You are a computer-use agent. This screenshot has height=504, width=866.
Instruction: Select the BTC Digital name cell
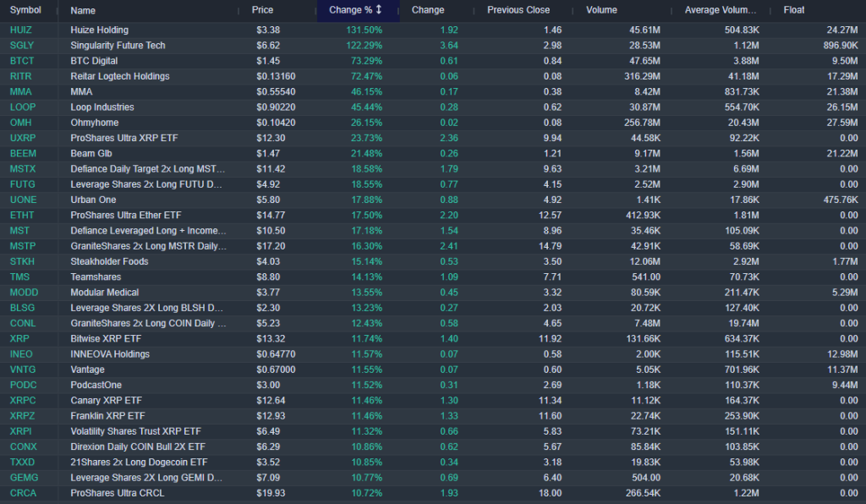tap(94, 61)
